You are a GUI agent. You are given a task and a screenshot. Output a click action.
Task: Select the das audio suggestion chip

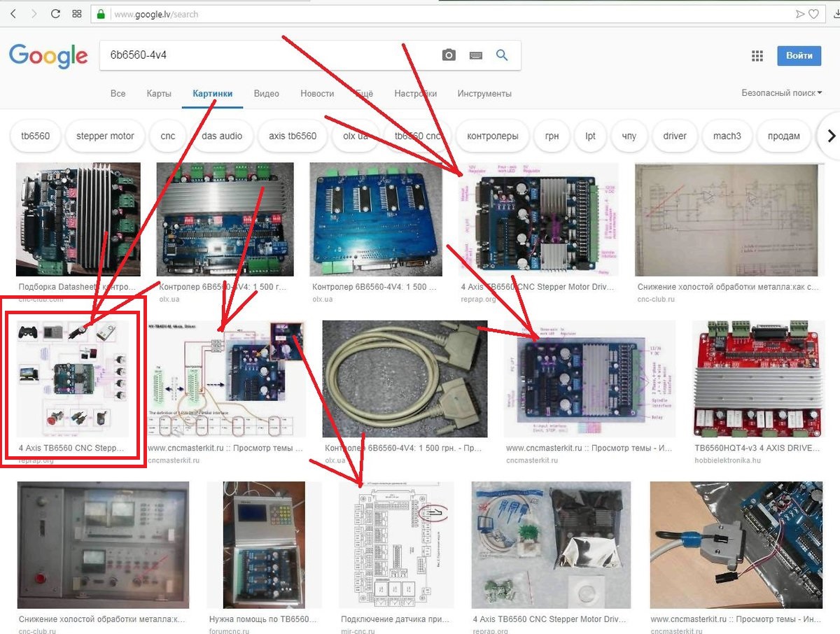coord(222,136)
